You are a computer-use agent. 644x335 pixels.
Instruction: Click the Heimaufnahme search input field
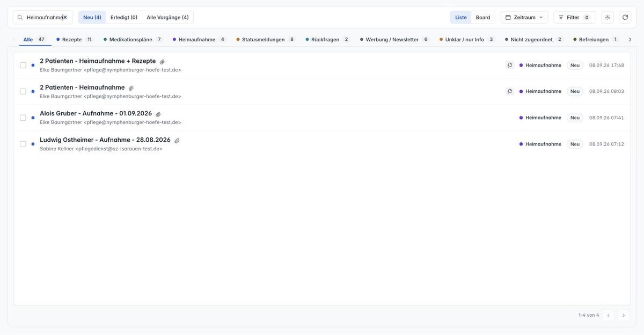click(43, 17)
